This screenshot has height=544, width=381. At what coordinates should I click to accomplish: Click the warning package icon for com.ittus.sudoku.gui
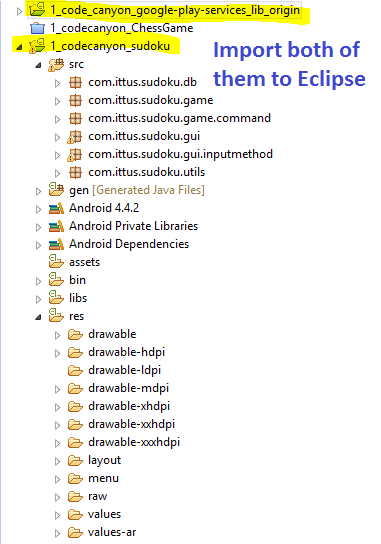(x=75, y=137)
